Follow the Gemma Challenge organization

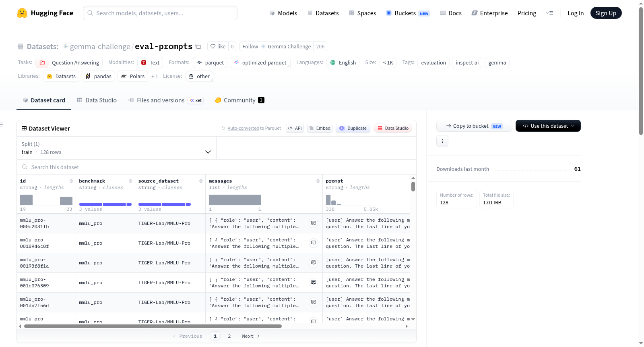277,46
